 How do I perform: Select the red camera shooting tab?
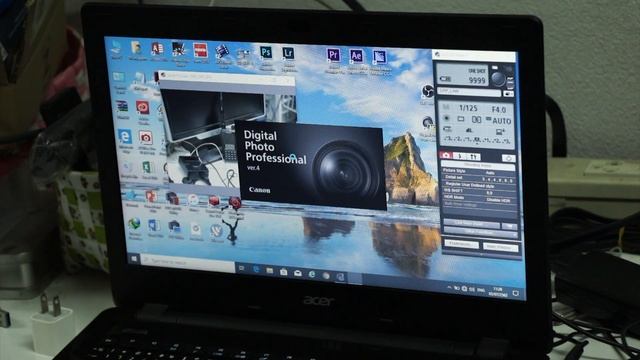point(446,156)
